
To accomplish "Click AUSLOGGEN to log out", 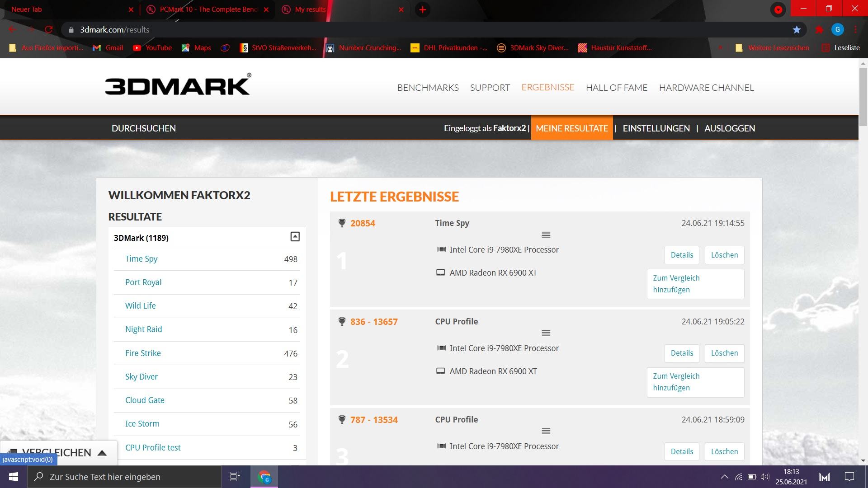I will coord(729,128).
